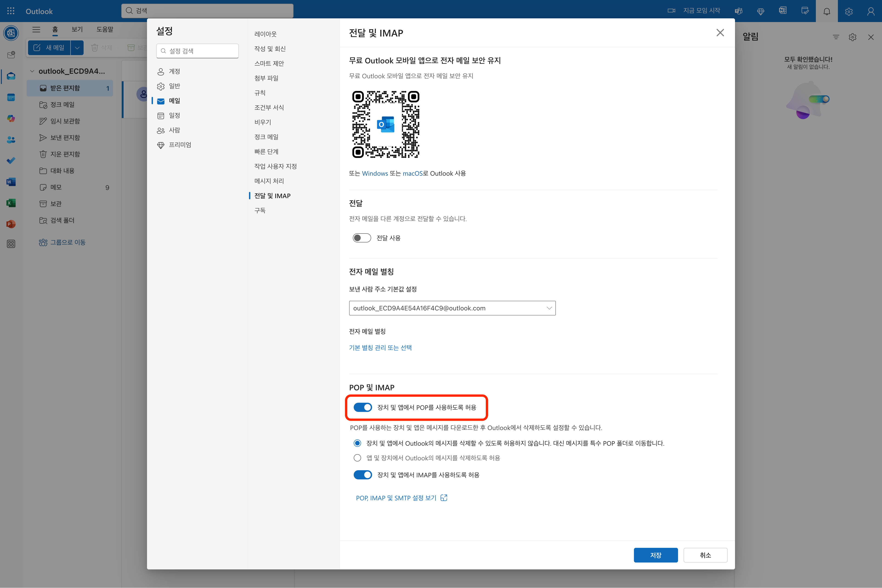Click the notification panel settings gear

tap(852, 37)
